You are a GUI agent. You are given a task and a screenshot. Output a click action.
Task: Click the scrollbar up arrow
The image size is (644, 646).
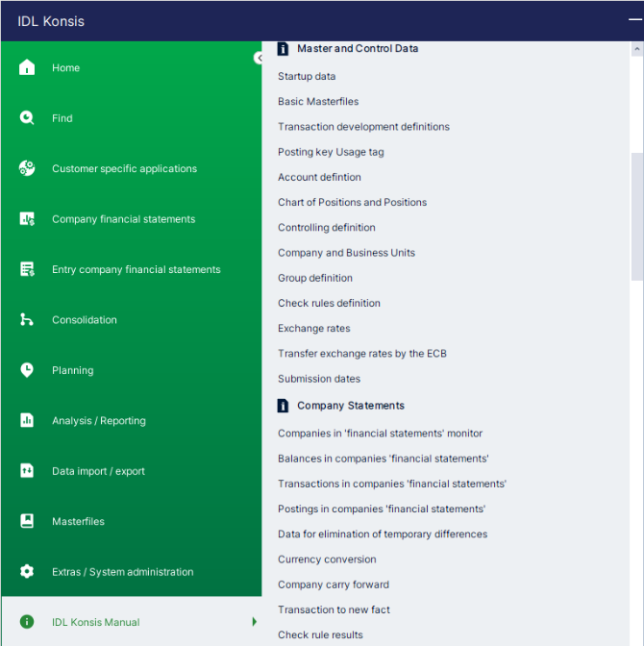coord(637,49)
